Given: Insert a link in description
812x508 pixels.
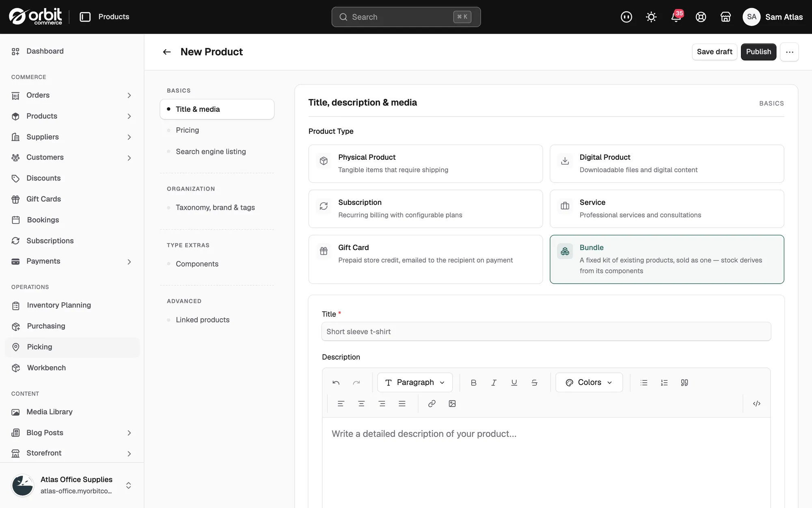Looking at the screenshot, I should tap(432, 404).
